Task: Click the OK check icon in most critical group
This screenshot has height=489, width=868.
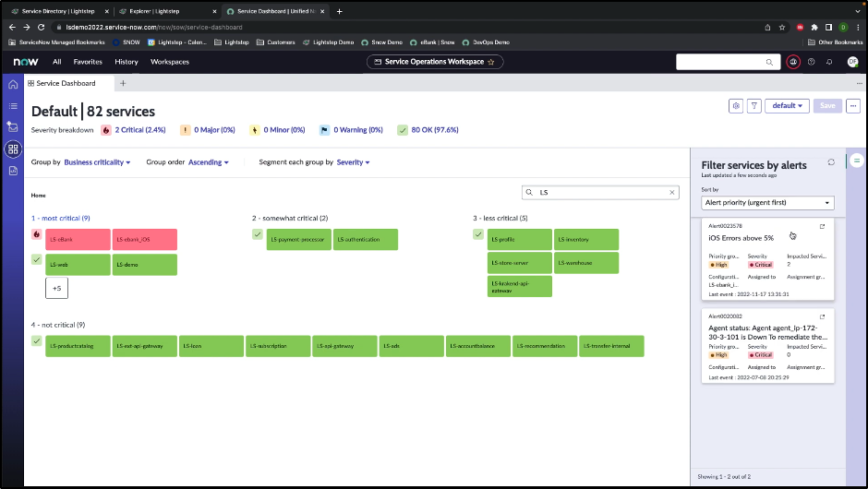Action: pos(37,259)
